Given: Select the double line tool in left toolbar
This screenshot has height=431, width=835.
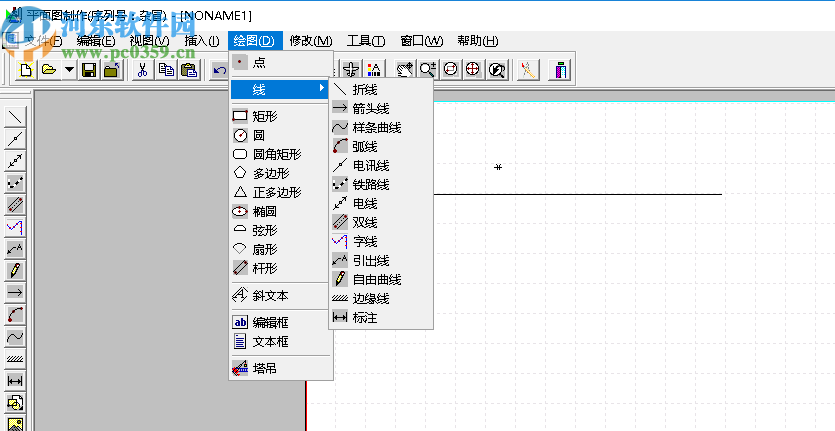Looking at the screenshot, I should click(15, 205).
